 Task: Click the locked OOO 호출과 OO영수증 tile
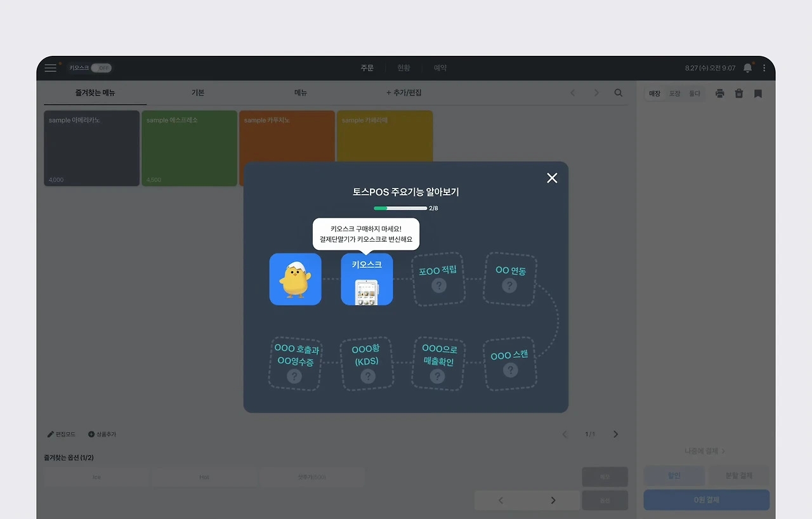click(x=295, y=364)
